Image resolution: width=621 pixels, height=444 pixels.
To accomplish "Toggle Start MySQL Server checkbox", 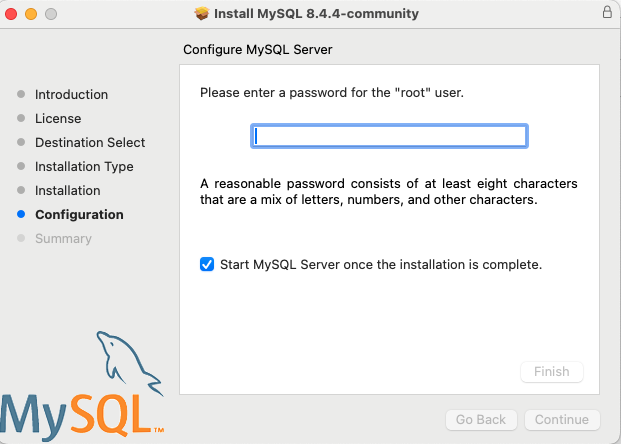I will (207, 265).
